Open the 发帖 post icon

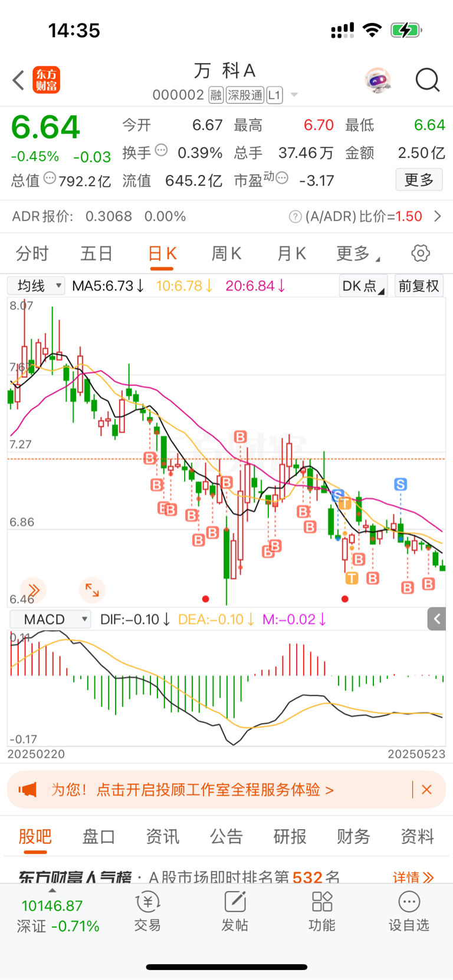coord(235,911)
